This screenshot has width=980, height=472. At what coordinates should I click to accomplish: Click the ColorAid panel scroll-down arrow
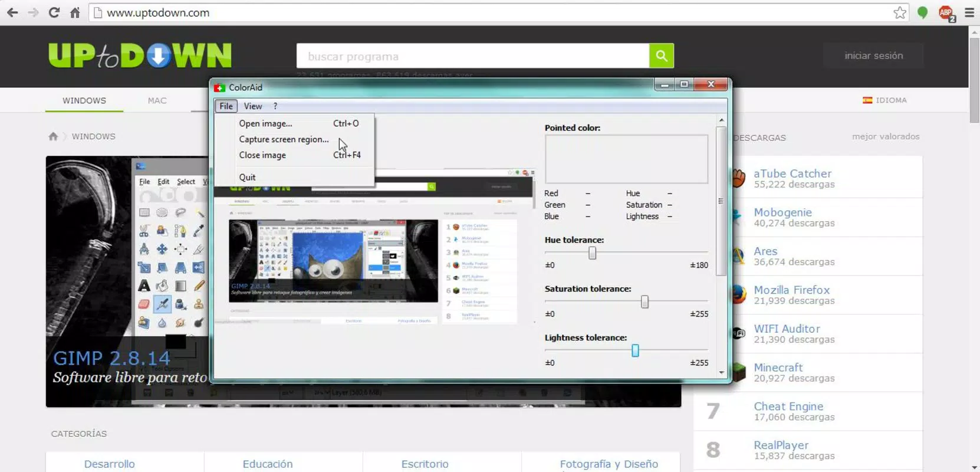[x=721, y=372]
